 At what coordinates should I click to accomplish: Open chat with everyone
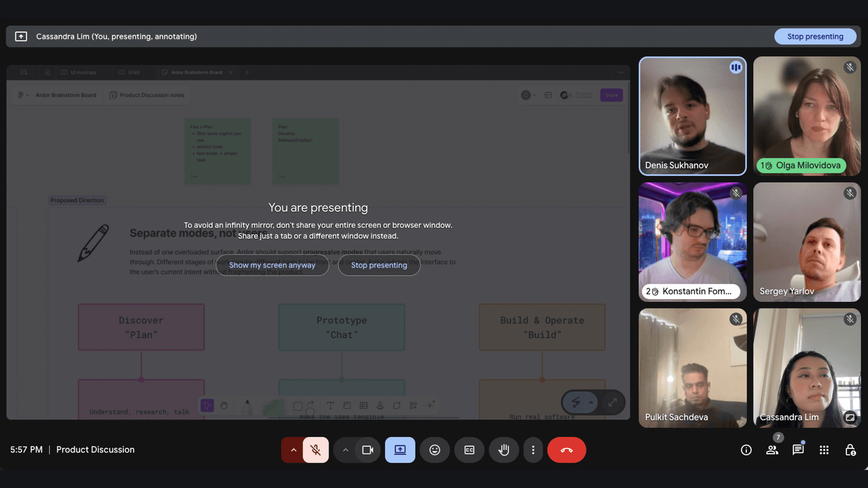tap(798, 450)
